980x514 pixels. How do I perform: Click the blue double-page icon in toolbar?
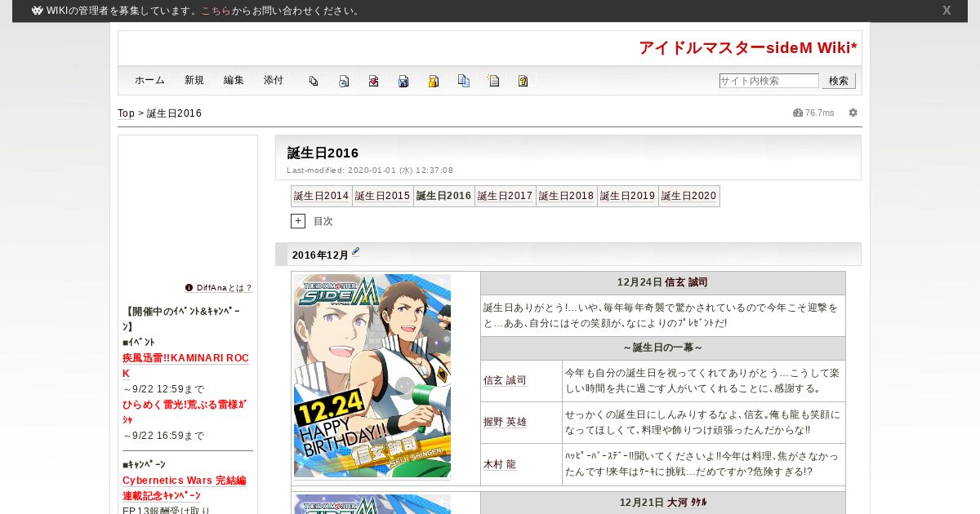(x=464, y=81)
